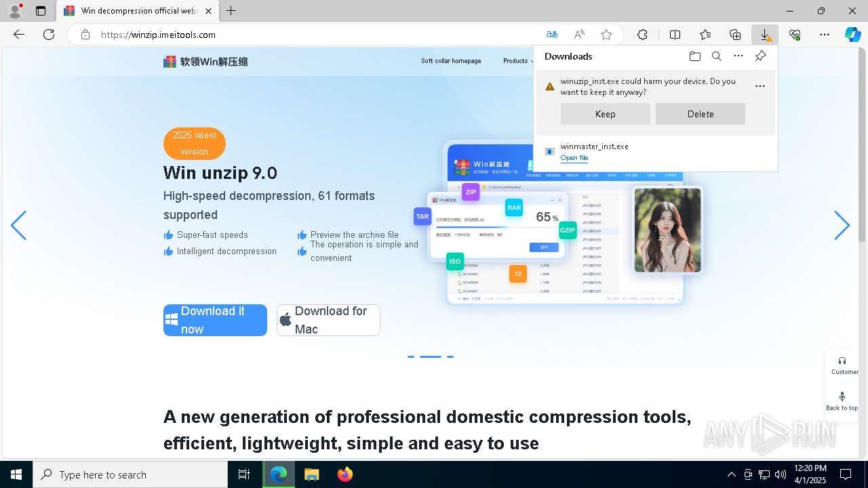Show the next carousel slide

(842, 226)
